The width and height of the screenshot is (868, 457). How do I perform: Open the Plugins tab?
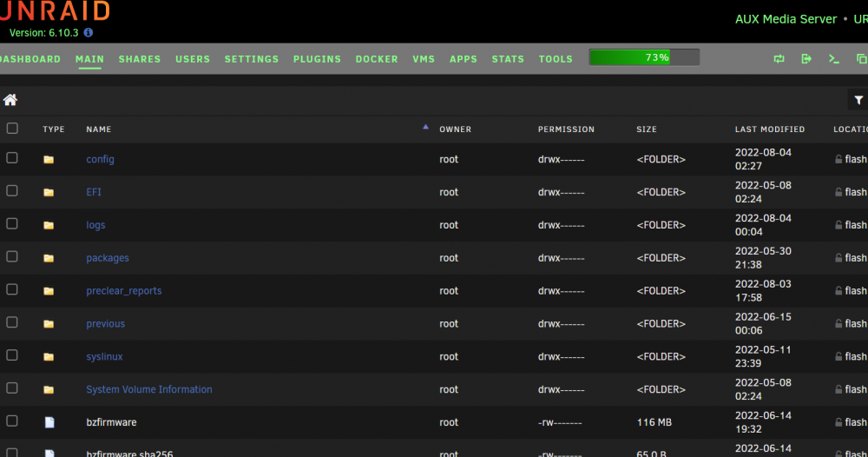[x=317, y=59]
